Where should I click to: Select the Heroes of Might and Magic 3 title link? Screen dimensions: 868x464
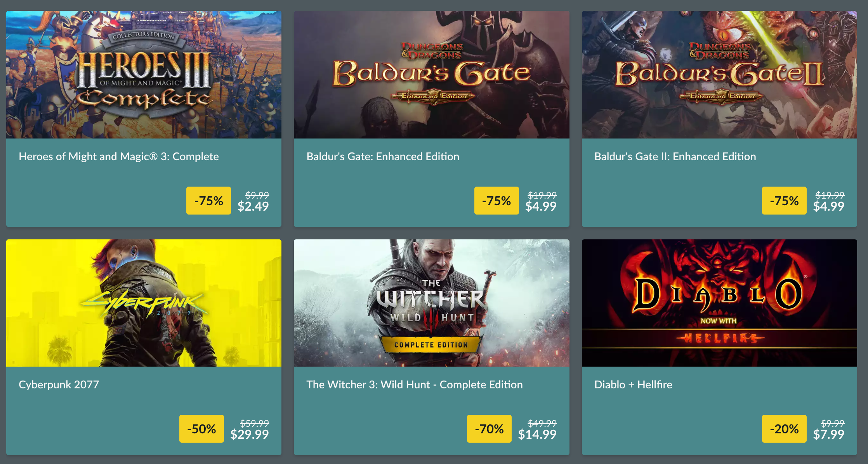pos(119,157)
